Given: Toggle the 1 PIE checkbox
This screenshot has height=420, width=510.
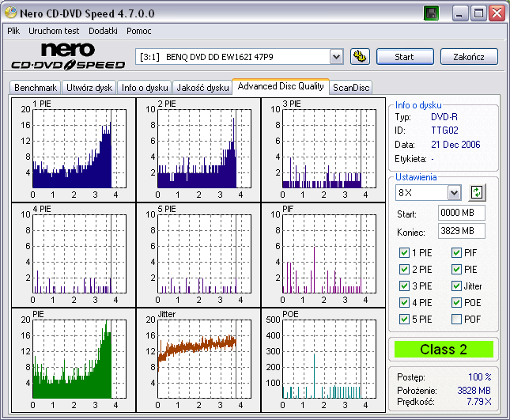Looking at the screenshot, I should pos(404,253).
